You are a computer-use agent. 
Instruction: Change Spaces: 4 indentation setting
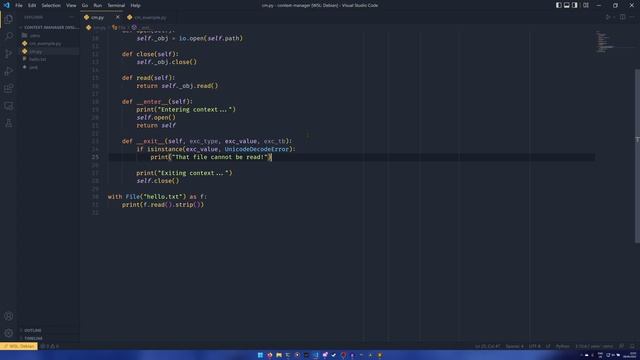pos(514,346)
